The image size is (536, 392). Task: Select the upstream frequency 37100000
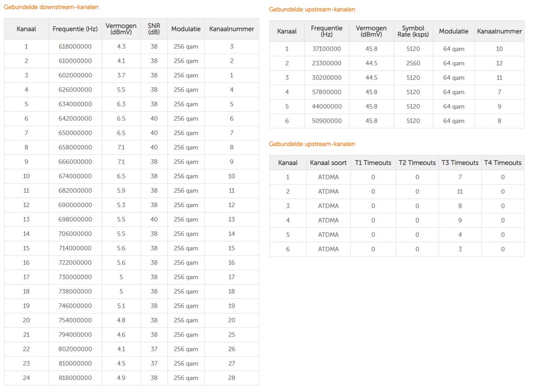(x=326, y=49)
